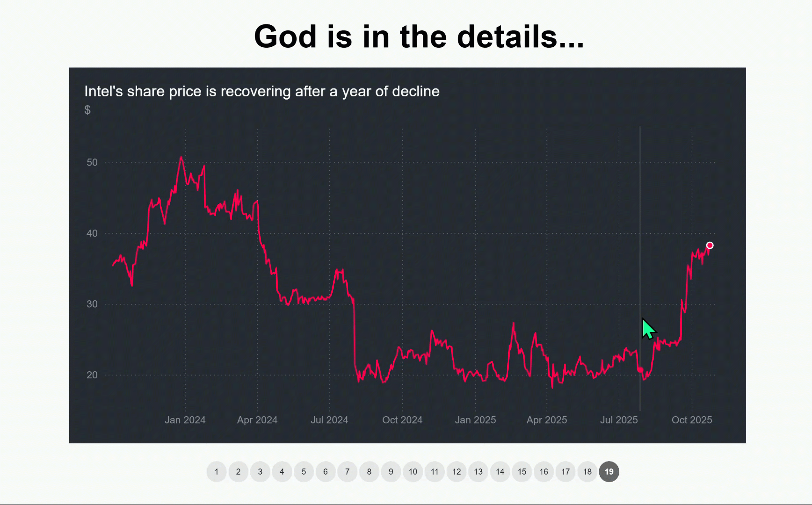Click pagination step 5
The width and height of the screenshot is (812, 505).
[x=304, y=471]
